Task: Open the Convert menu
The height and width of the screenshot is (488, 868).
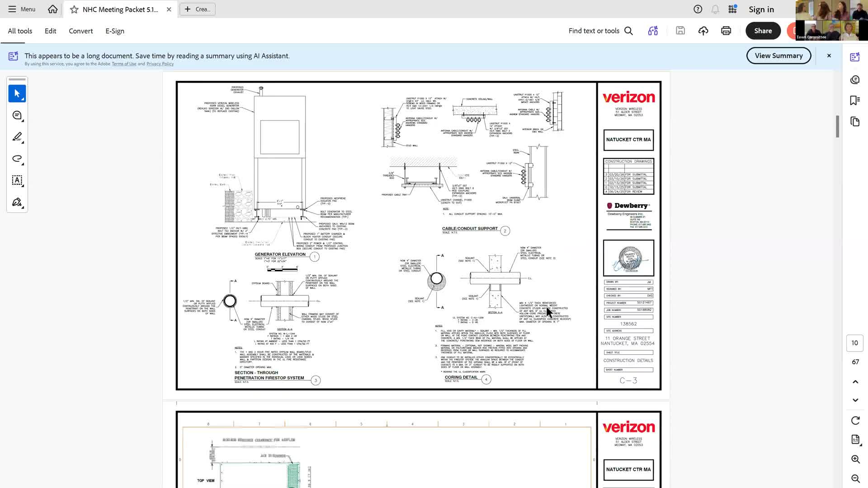Action: [x=81, y=31]
